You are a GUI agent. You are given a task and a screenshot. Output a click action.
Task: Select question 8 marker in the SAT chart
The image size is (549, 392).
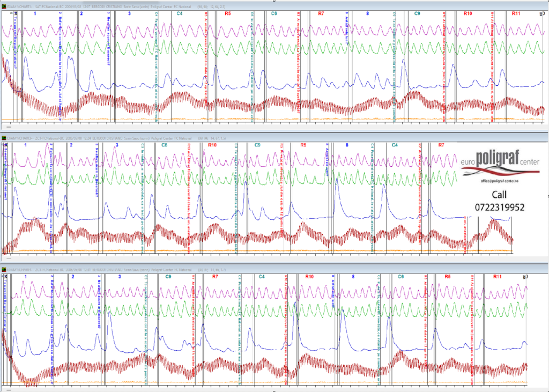tap(367, 13)
